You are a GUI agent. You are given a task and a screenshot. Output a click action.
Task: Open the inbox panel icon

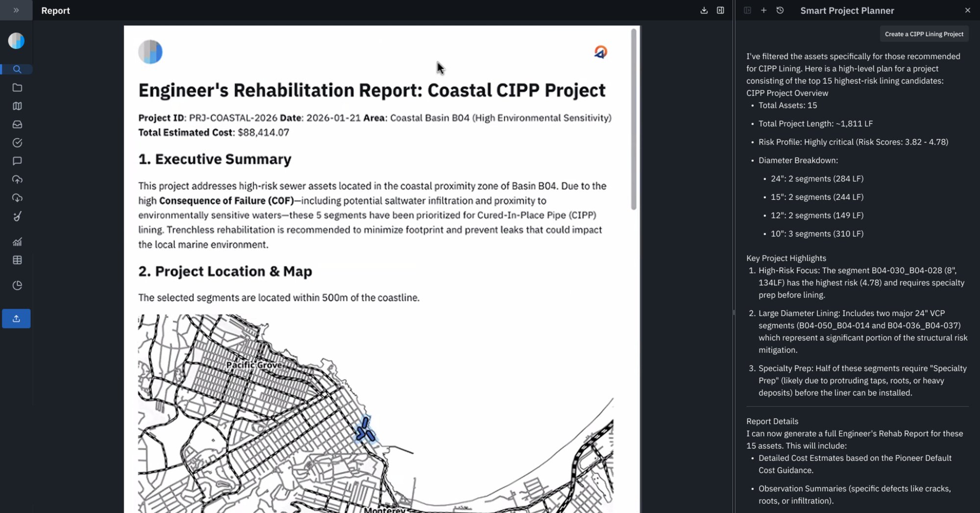[x=17, y=124]
